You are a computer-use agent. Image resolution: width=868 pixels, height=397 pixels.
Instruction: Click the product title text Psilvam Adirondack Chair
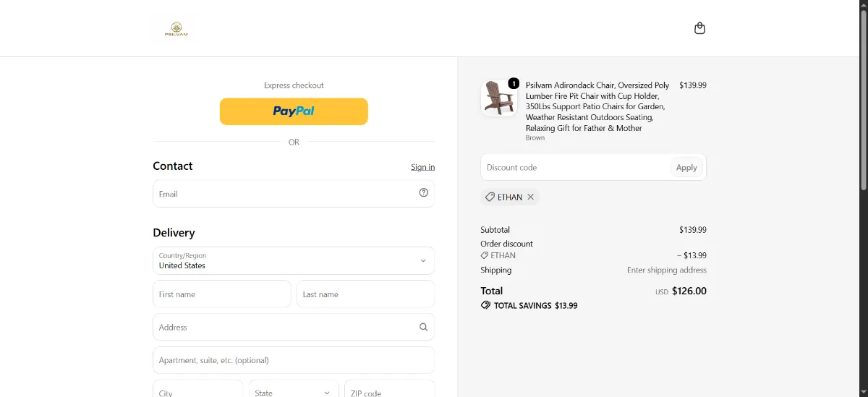point(597,106)
